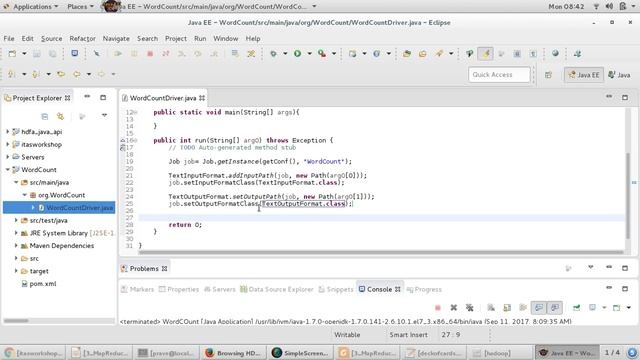Click the Save toolbar icon
This screenshot has height=360, width=640.
pyautogui.click(x=37, y=53)
